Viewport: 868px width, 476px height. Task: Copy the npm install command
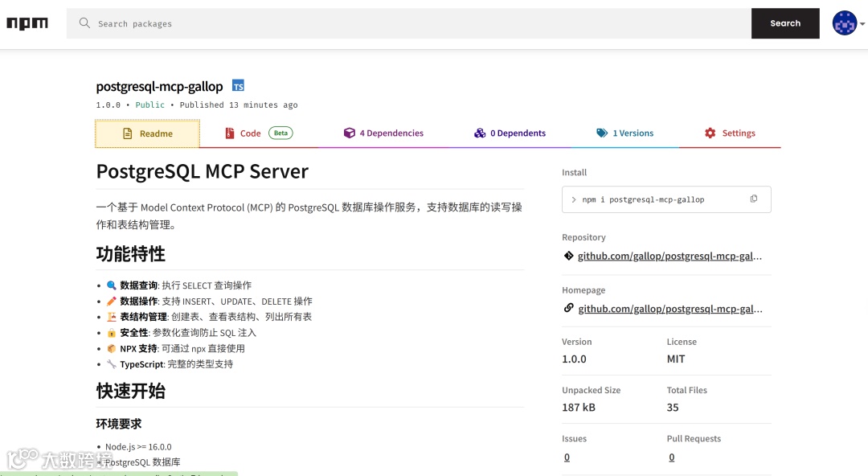pyautogui.click(x=753, y=199)
